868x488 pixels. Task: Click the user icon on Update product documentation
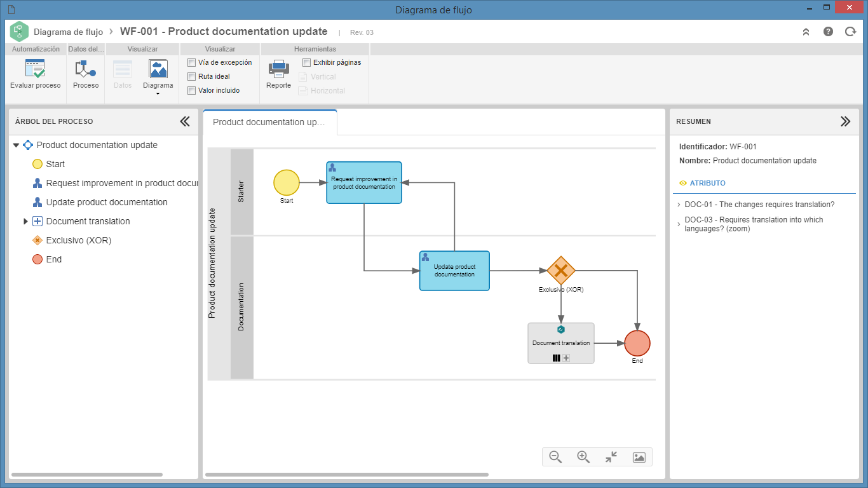click(425, 257)
